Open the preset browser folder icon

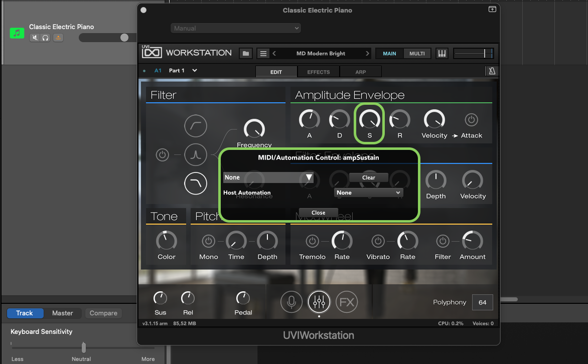coord(246,54)
